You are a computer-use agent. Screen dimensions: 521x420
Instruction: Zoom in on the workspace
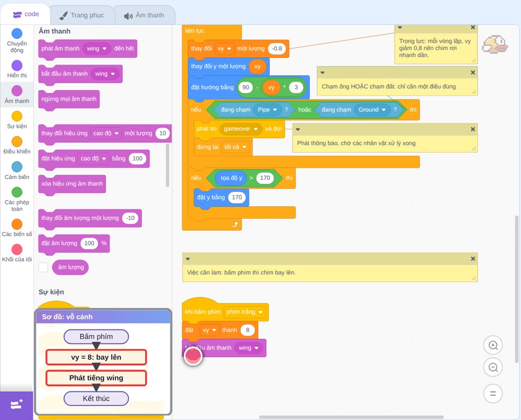click(x=493, y=345)
